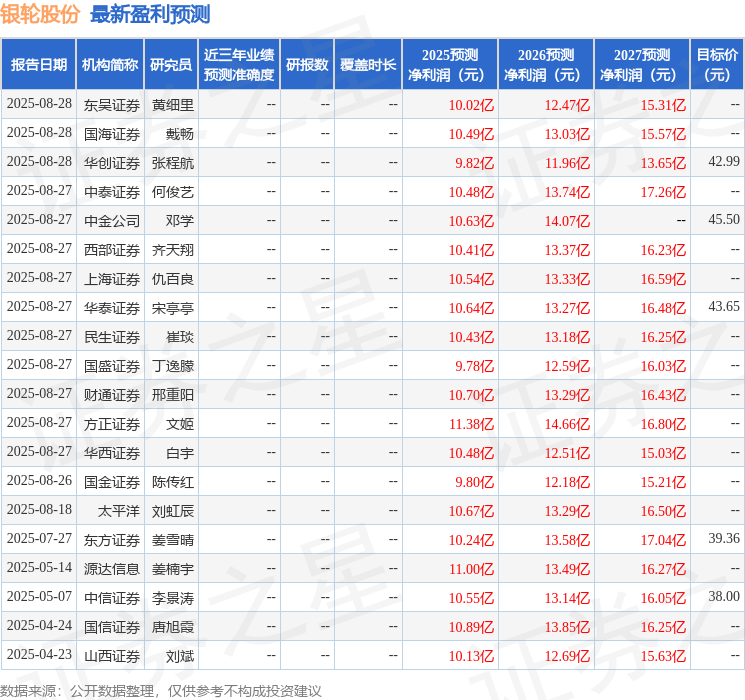Click the 覆盖时长 column header
The image size is (745, 700).
tap(368, 65)
